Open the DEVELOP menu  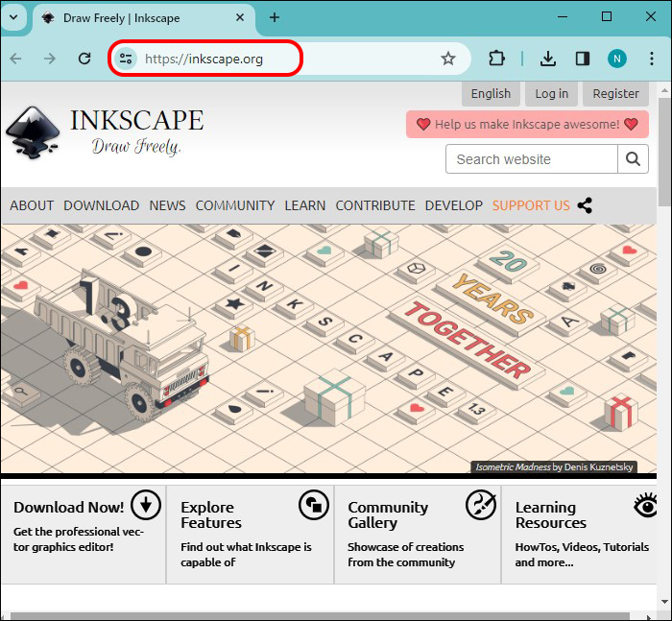453,205
